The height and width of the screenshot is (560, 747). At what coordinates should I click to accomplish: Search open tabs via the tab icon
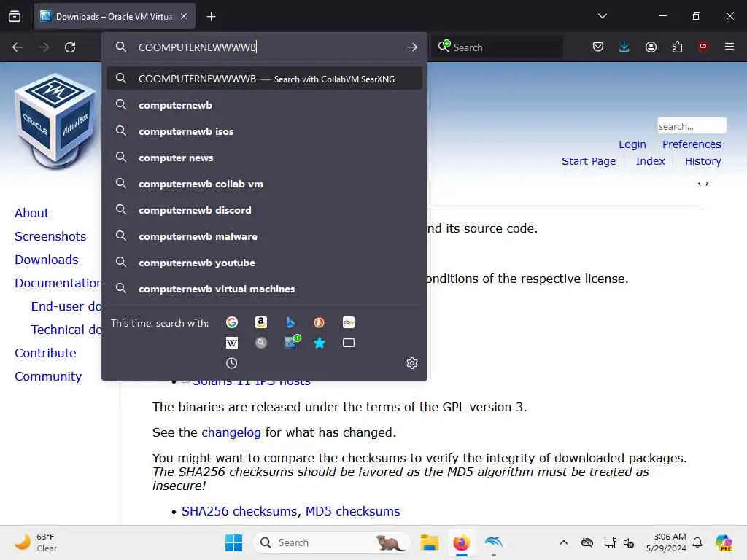pos(348,343)
